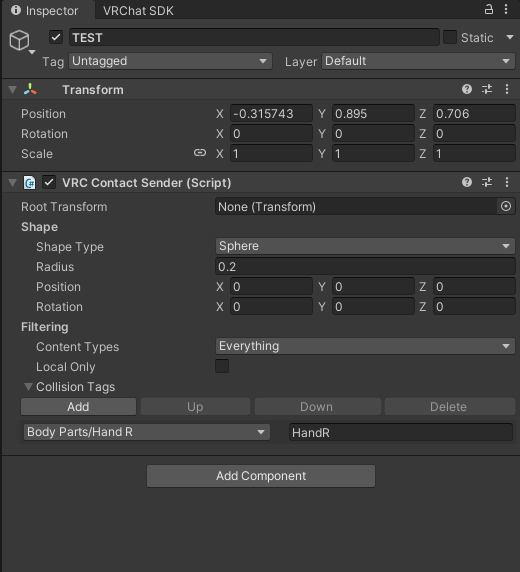Open Transform component help reference

(467, 89)
